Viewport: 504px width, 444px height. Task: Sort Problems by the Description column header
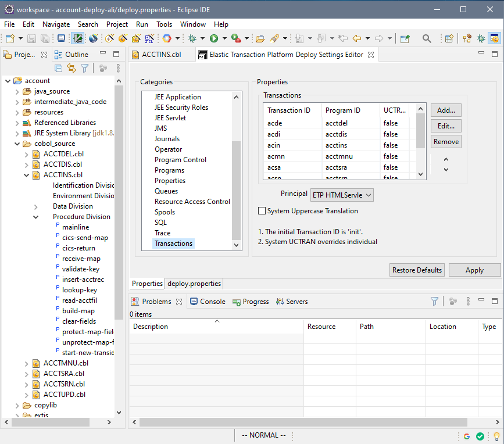(216, 327)
